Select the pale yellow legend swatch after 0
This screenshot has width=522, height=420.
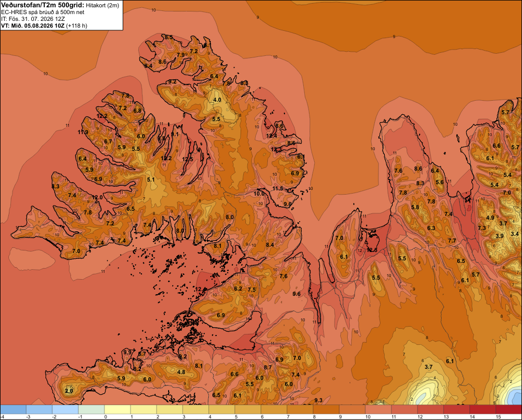point(117,409)
